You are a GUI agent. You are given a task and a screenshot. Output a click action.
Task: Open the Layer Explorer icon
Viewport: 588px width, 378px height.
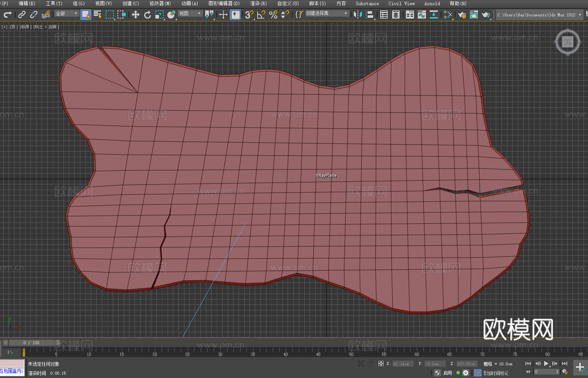tap(396, 14)
